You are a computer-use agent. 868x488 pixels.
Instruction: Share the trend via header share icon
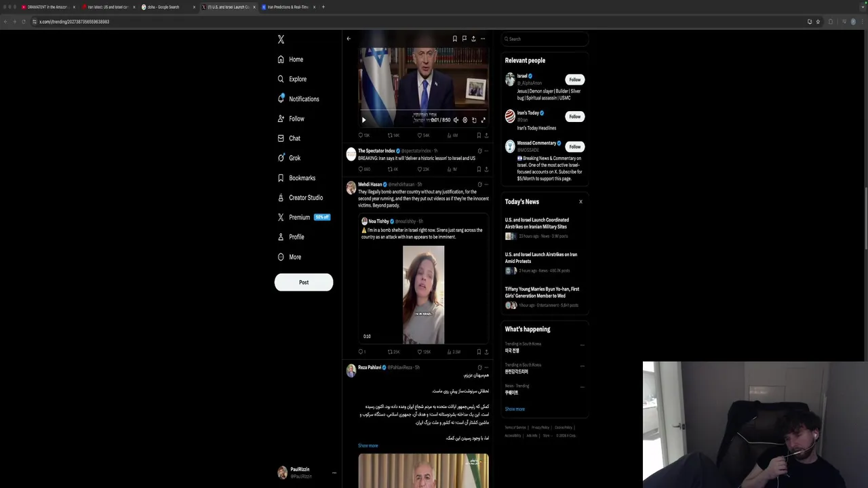[x=473, y=39]
